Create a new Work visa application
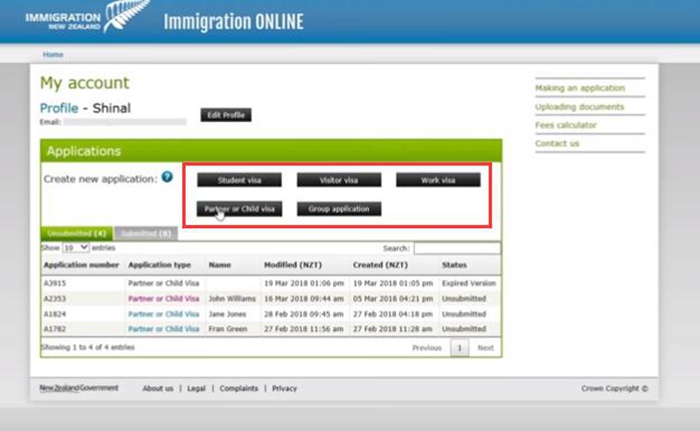 [438, 180]
